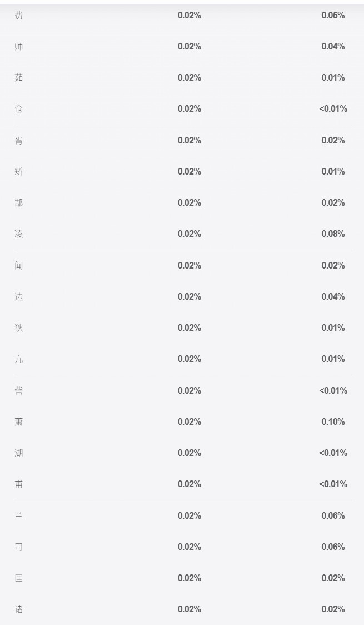This screenshot has width=364, height=625.
Task: Click the 0.08% value in 凌 row
Action: tap(333, 234)
